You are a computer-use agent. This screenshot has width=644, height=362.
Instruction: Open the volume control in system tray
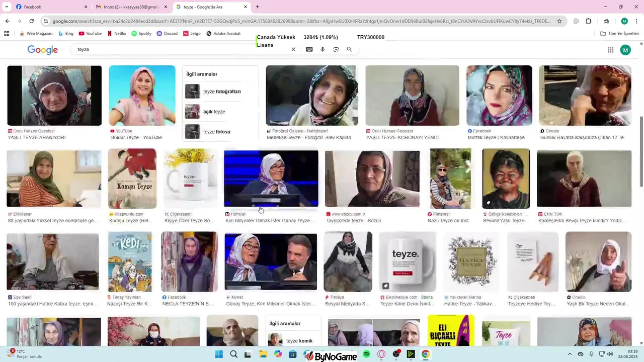tap(610, 354)
